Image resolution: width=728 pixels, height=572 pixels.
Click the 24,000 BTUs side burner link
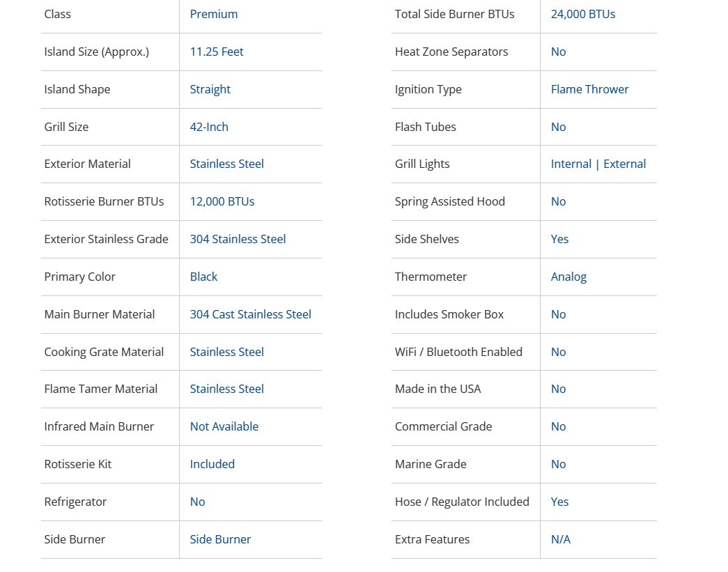(582, 14)
